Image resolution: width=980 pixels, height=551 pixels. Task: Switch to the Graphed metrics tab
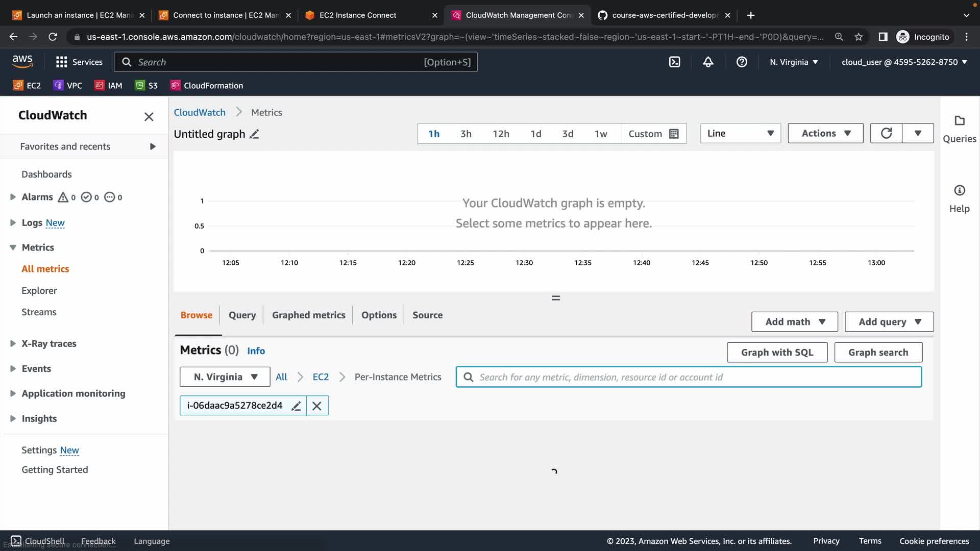click(308, 315)
